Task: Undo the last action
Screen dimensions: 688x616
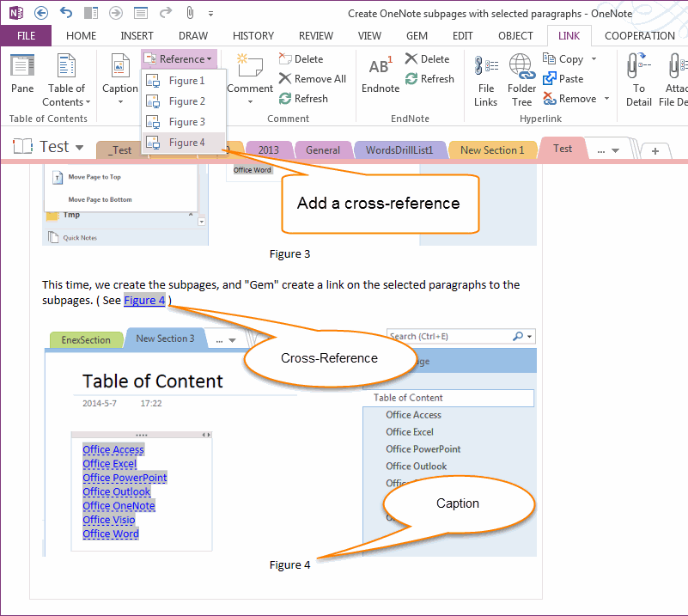Action: (66, 13)
